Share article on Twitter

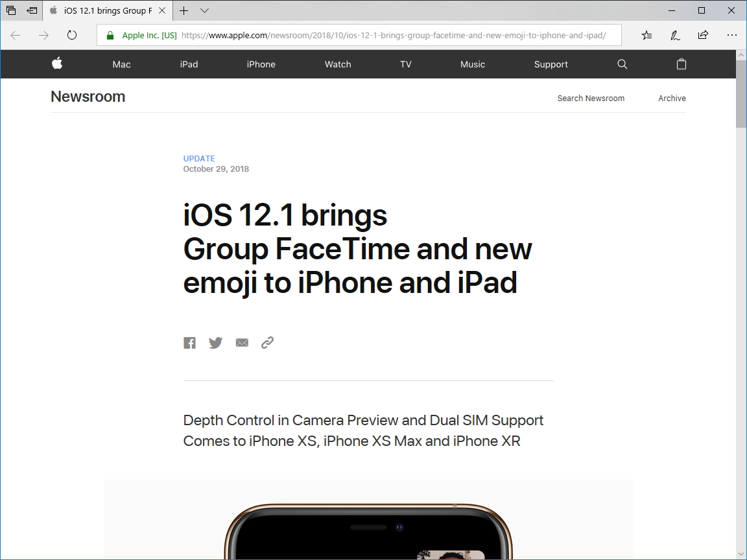[x=215, y=343]
